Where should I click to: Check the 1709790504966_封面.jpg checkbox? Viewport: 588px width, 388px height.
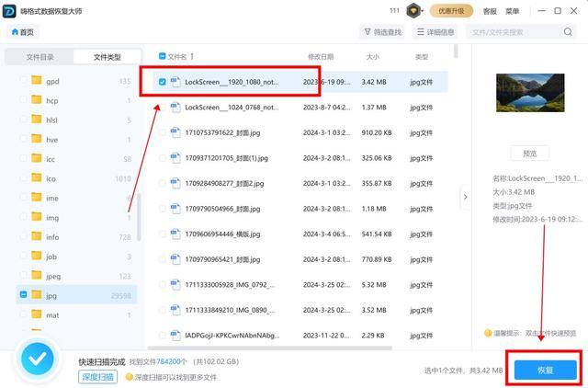[162, 209]
